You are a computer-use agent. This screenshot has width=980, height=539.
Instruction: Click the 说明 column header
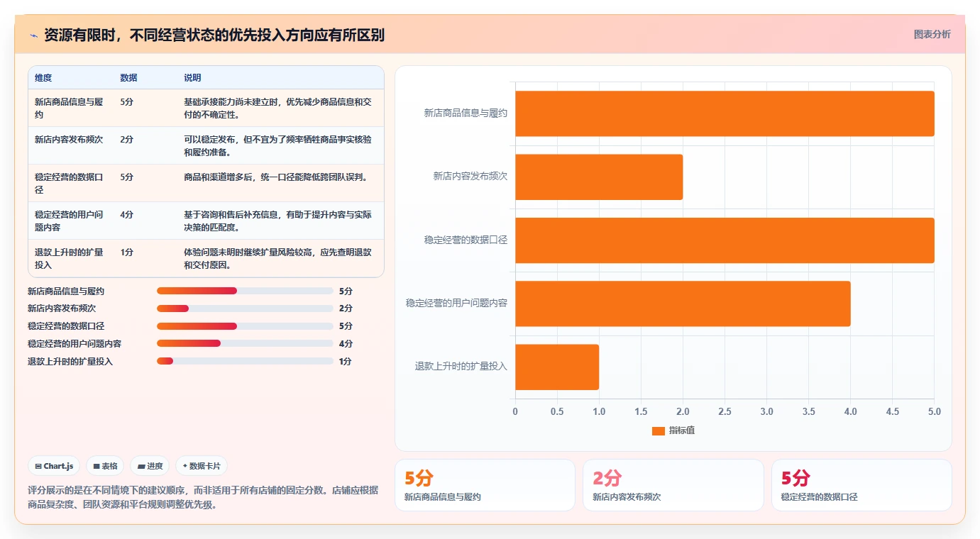coord(192,77)
